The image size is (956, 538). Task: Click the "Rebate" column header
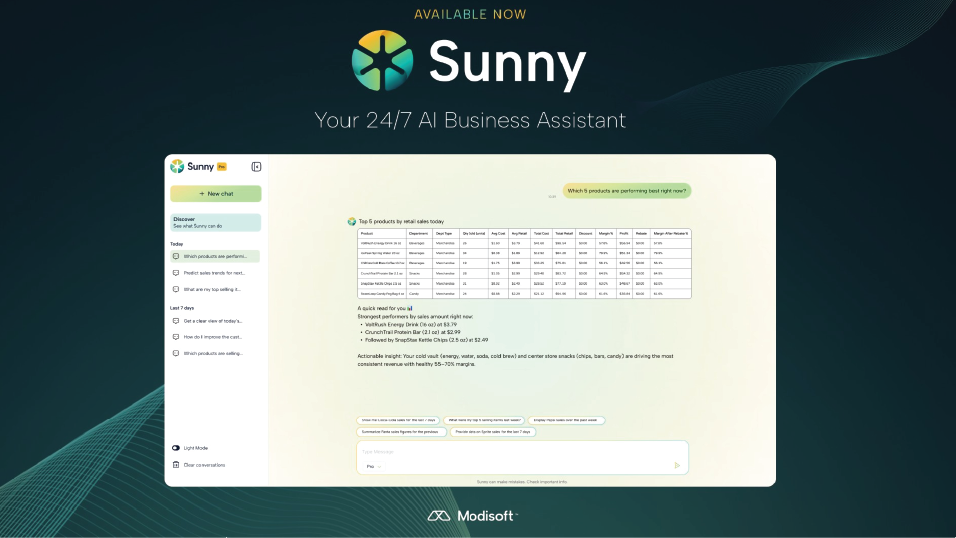pyautogui.click(x=641, y=234)
